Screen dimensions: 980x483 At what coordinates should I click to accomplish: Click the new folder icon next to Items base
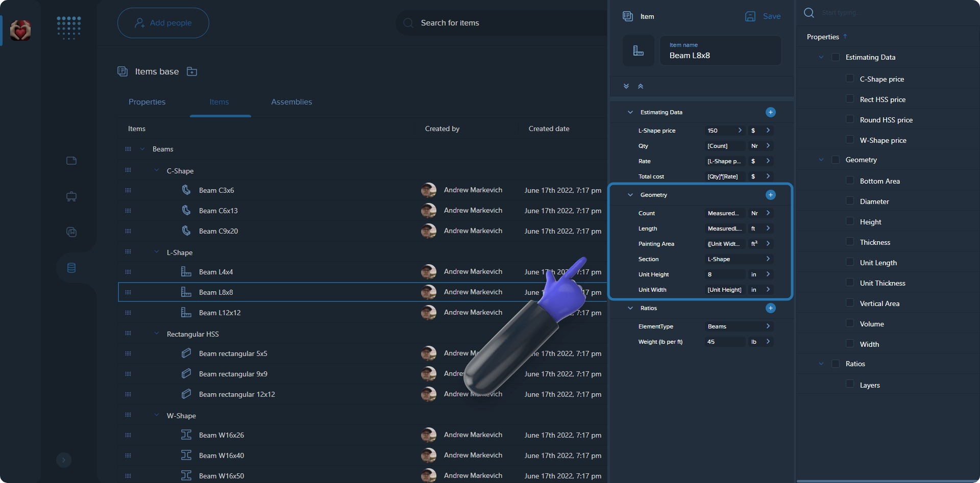point(192,71)
